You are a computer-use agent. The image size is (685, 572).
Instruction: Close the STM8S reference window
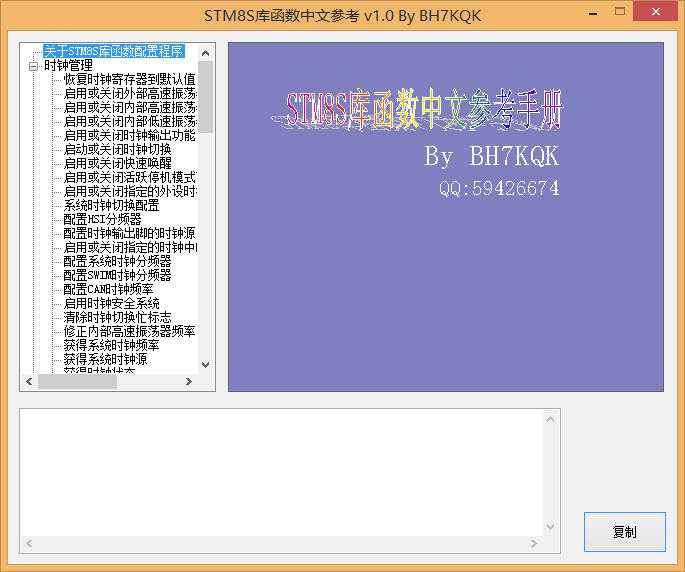[x=656, y=12]
